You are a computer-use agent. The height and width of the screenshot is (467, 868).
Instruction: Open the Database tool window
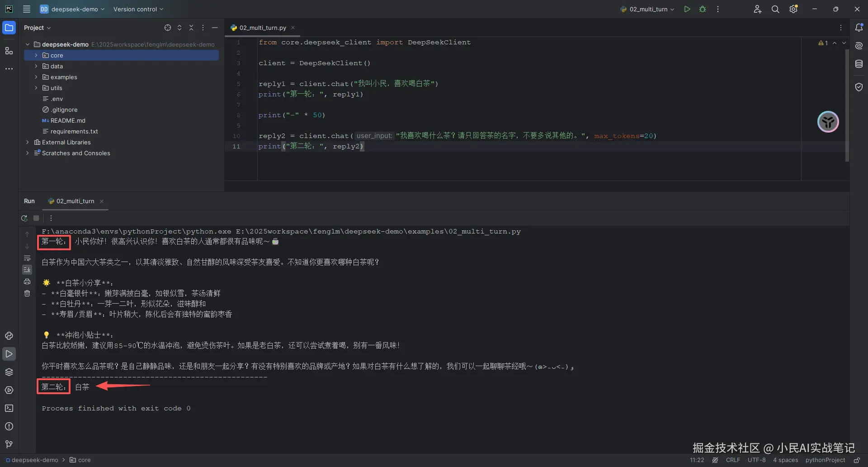[859, 64]
